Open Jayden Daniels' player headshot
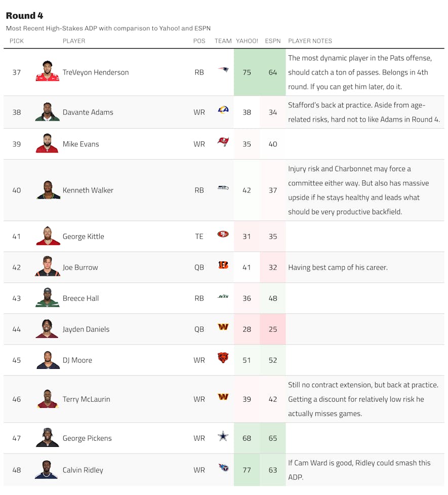This screenshot has height=495, width=448. (47, 329)
